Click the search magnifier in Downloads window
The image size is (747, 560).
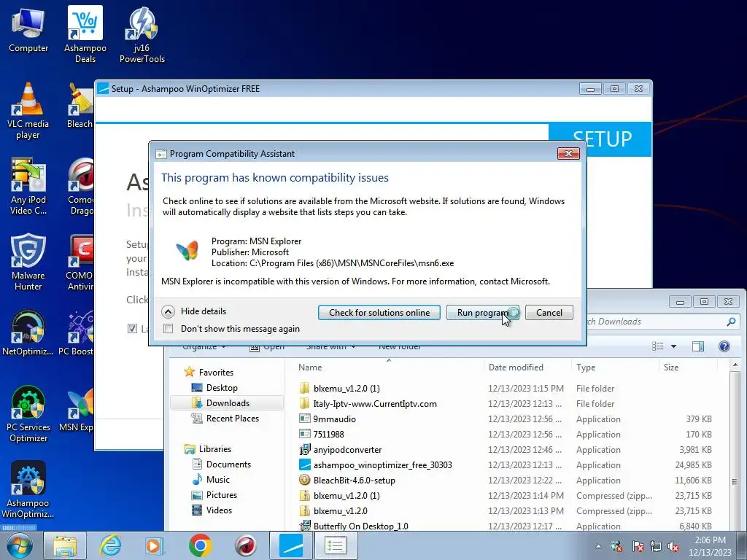(731, 322)
